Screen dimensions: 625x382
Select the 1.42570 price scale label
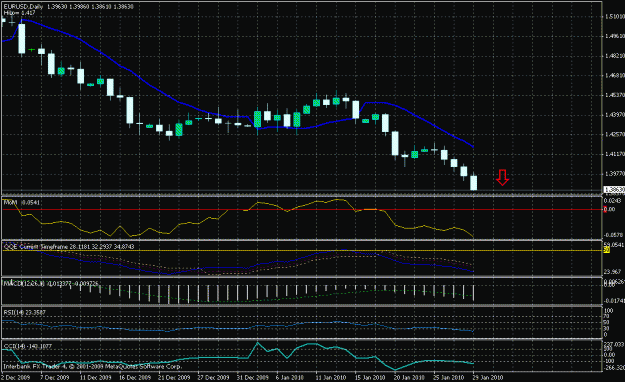pyautogui.click(x=614, y=134)
